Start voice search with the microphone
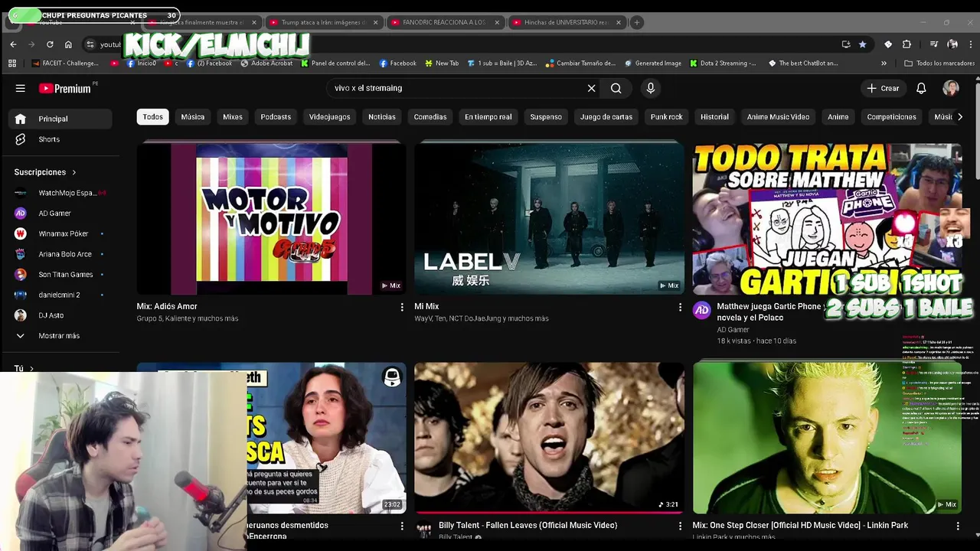This screenshot has width=980, height=551. tap(651, 88)
